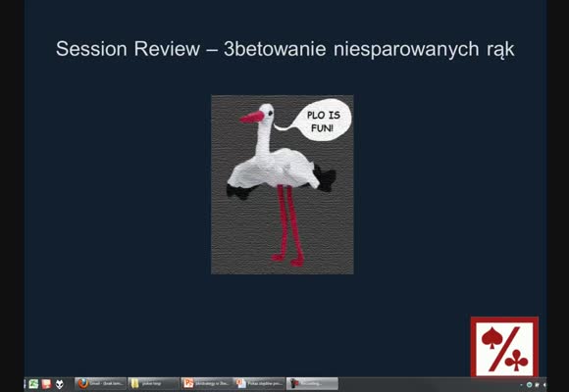The height and width of the screenshot is (392, 569).
Task: Expand hidden tray icons with small arrow
Action: (x=522, y=385)
